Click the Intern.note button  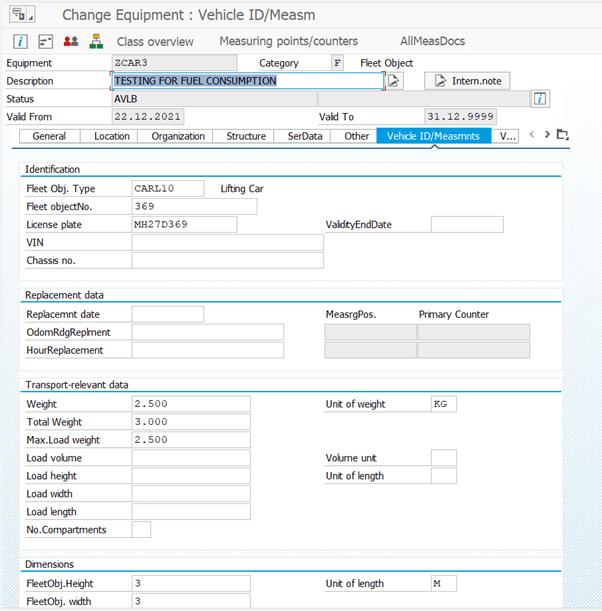(467, 81)
